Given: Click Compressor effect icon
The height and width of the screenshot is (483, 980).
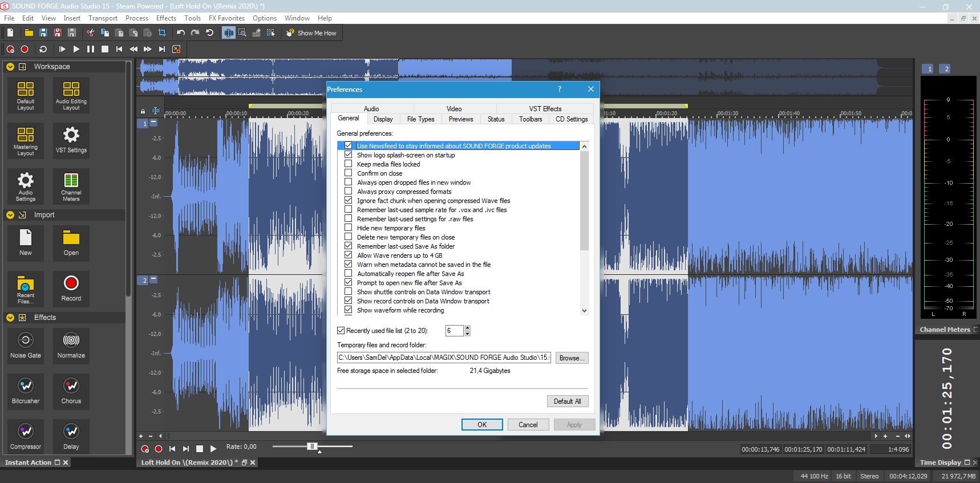Looking at the screenshot, I should (x=26, y=437).
